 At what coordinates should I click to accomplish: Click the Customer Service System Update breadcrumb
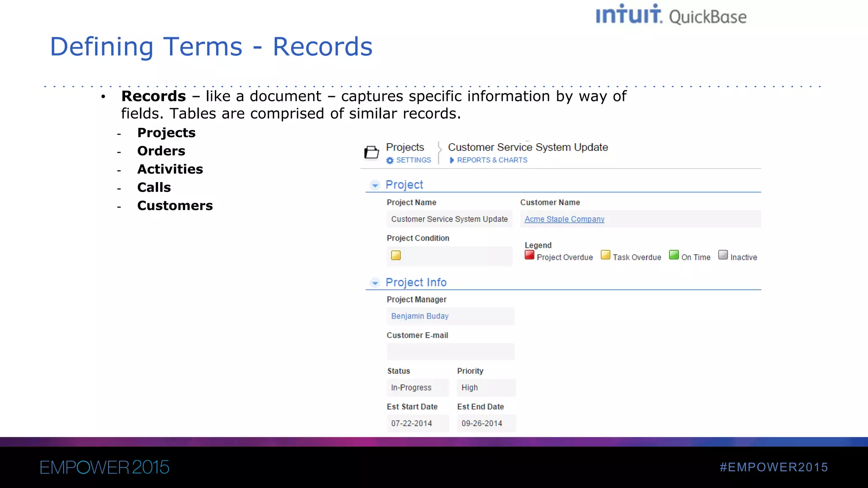[528, 147]
